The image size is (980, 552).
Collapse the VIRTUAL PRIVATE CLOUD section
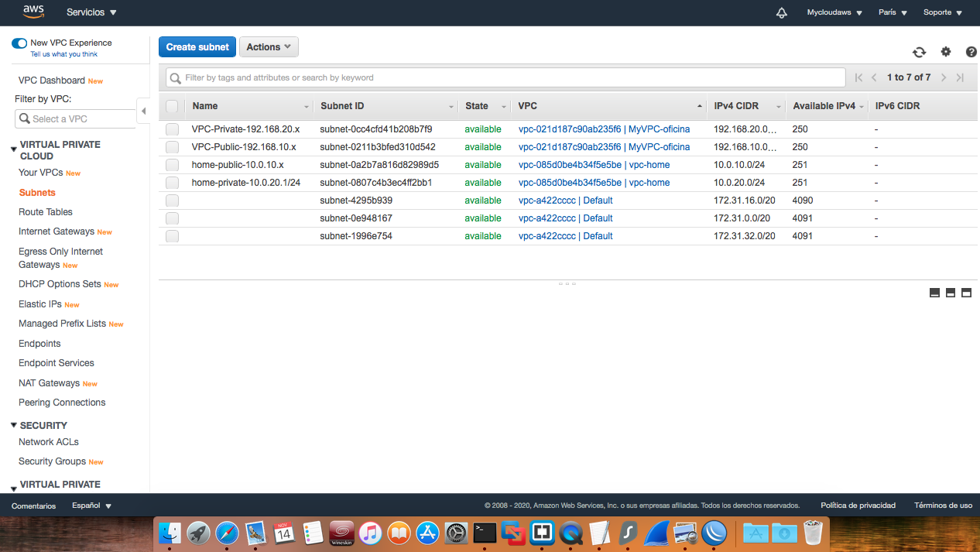12,144
